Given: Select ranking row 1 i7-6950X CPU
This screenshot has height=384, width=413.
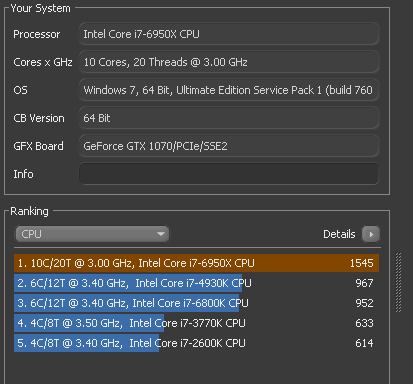Looking at the screenshot, I should [196, 263].
